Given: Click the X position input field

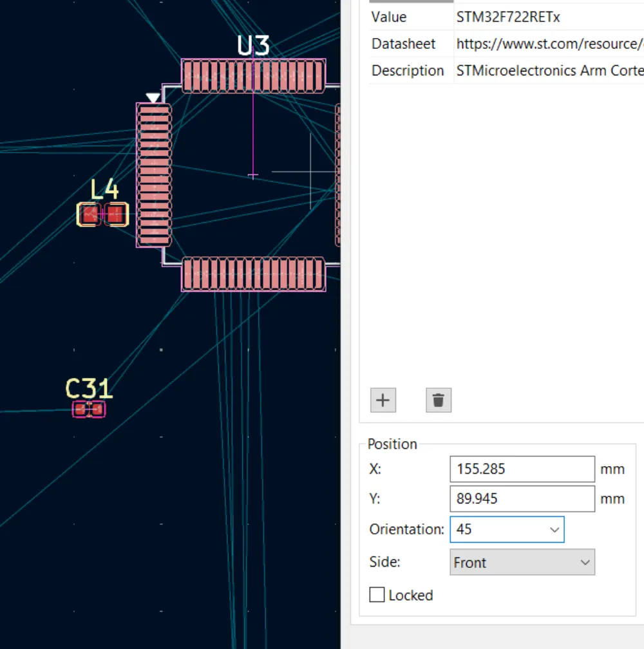Looking at the screenshot, I should (522, 469).
